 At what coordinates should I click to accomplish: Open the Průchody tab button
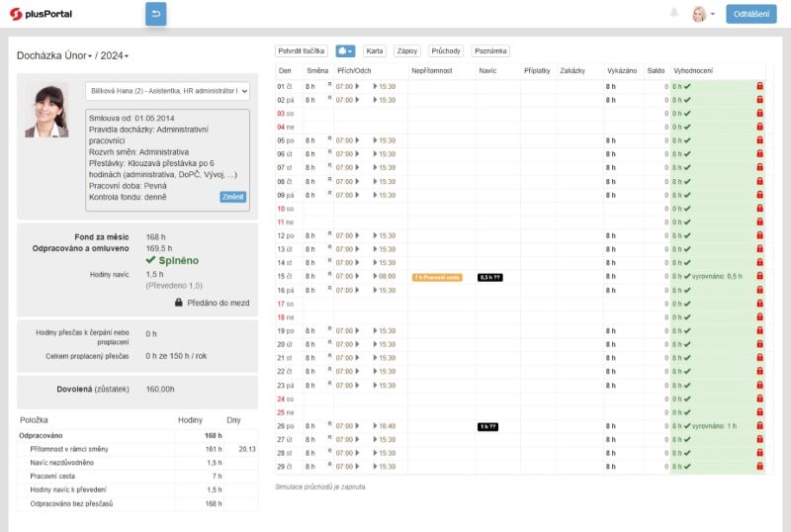(x=446, y=51)
